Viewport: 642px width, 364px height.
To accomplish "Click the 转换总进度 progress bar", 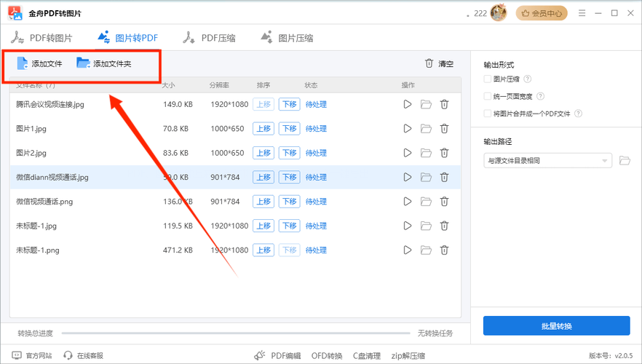I will (x=237, y=333).
